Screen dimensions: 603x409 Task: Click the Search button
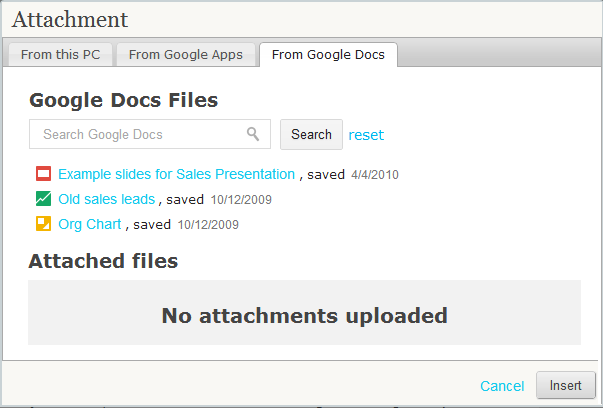pyautogui.click(x=311, y=134)
